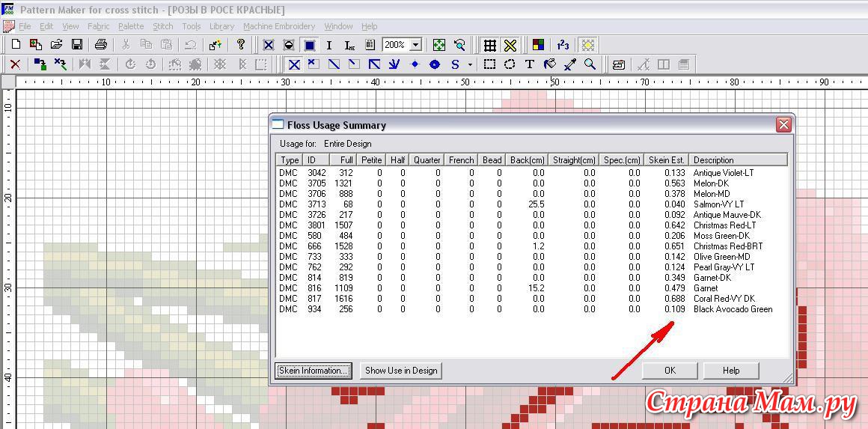The image size is (868, 429).
Task: Toggle the grid display button
Action: [489, 45]
